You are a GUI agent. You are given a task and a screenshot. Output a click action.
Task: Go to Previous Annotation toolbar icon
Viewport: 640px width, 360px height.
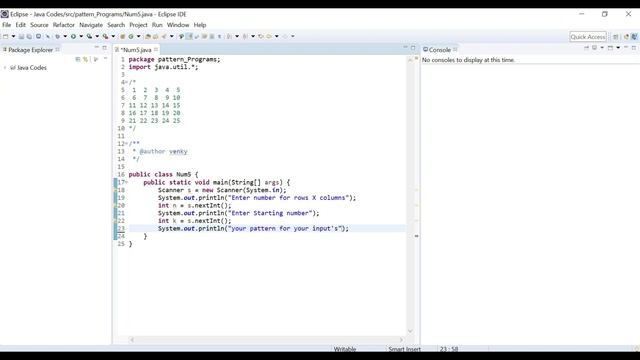(x=245, y=36)
